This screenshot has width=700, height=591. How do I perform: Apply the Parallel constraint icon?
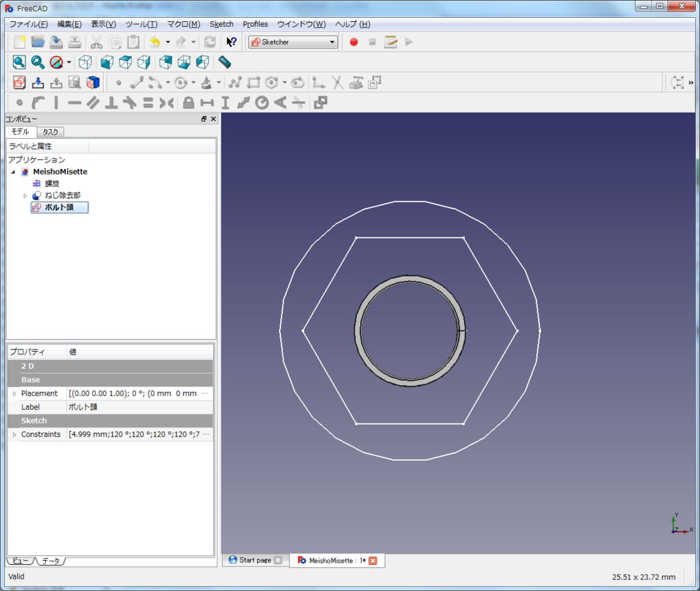point(93,103)
